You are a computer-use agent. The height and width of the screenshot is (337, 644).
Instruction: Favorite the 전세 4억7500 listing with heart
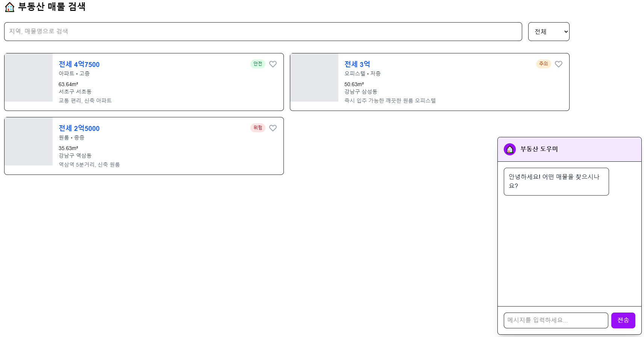pyautogui.click(x=273, y=64)
